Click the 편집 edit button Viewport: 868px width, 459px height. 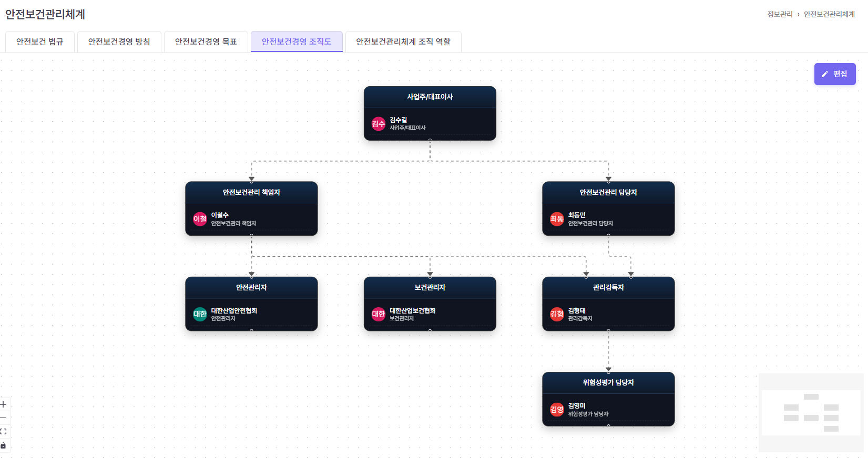835,74
